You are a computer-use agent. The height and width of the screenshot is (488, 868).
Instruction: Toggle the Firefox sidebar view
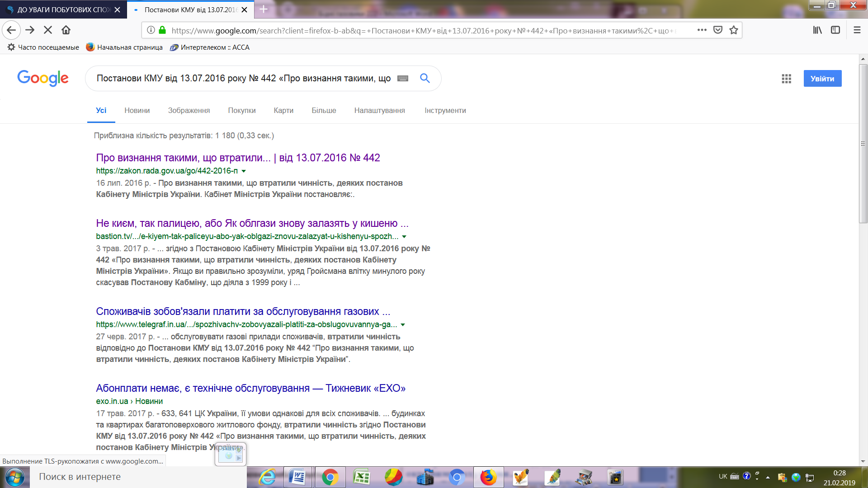pyautogui.click(x=835, y=30)
